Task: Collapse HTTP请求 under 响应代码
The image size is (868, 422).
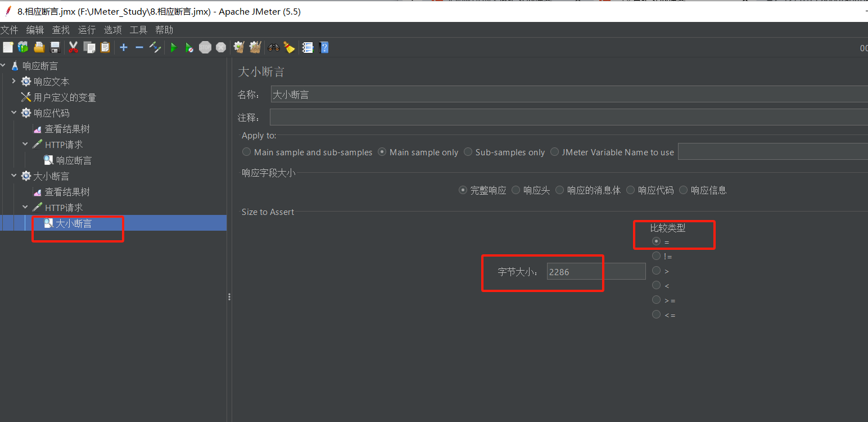Action: [x=25, y=145]
